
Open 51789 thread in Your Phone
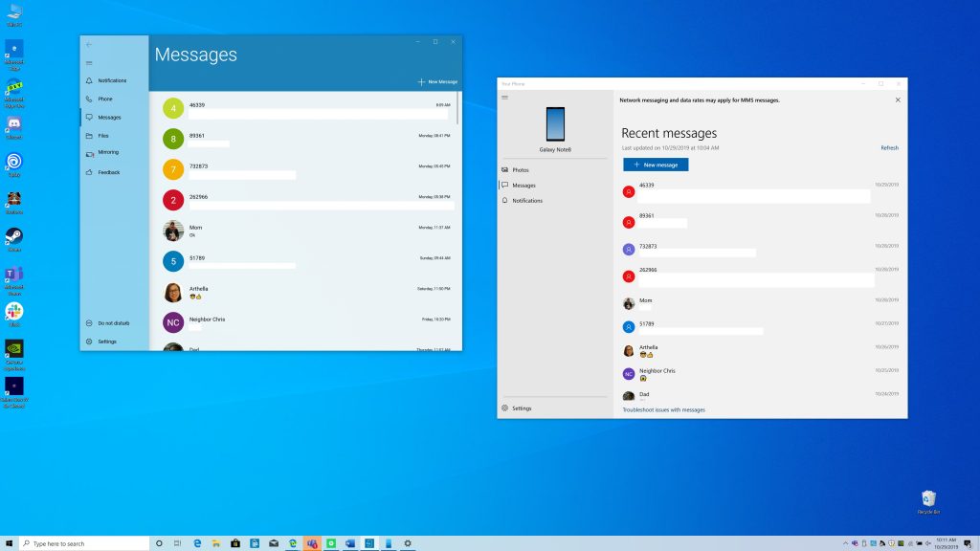[x=761, y=327]
